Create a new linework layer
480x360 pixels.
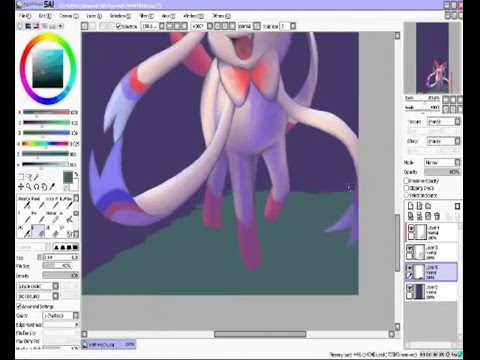(419, 206)
